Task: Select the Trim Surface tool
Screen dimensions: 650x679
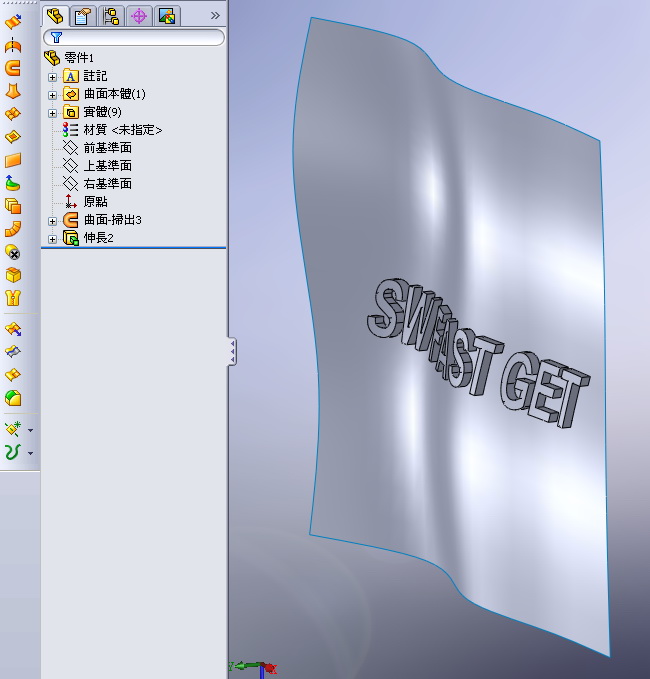Action: click(x=13, y=352)
